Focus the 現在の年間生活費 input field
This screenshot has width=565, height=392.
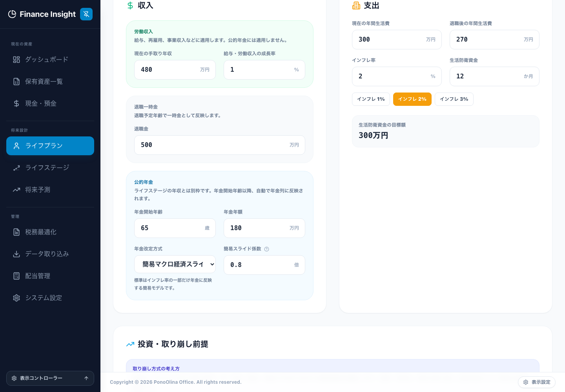397,40
